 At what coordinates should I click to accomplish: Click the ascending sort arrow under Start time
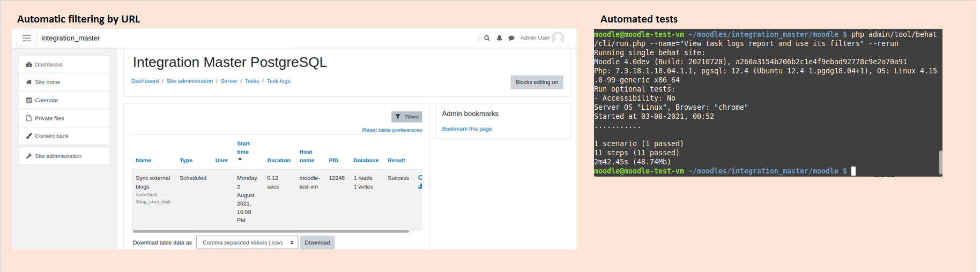pos(240,159)
